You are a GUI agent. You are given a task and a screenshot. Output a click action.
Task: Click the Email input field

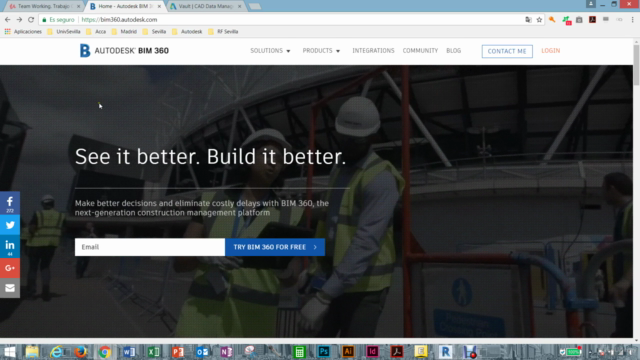point(150,247)
